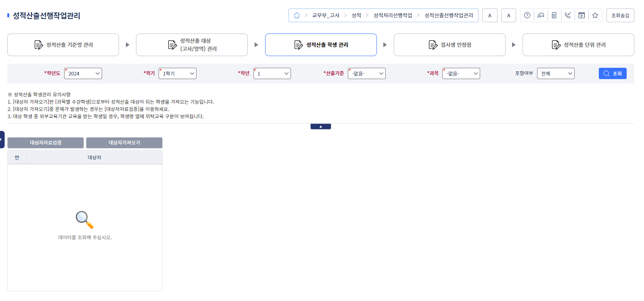Click the 성적처리선행작업 breadcrumb
Viewport: 644px width, 301px height.
[393, 15]
